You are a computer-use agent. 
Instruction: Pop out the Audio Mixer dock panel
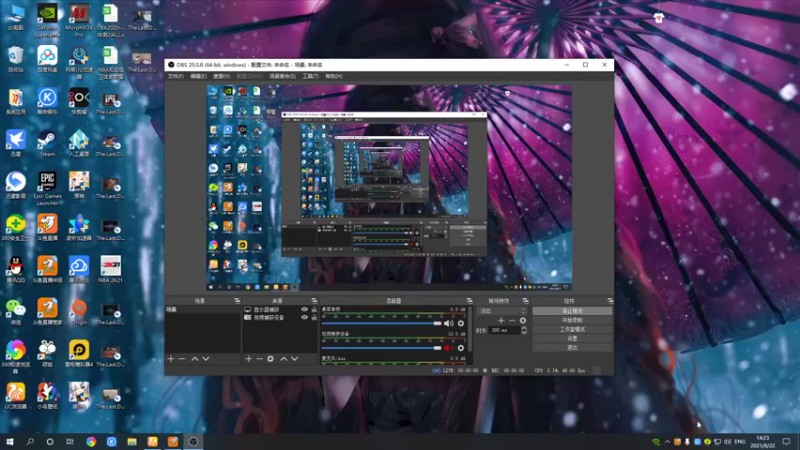(469, 301)
